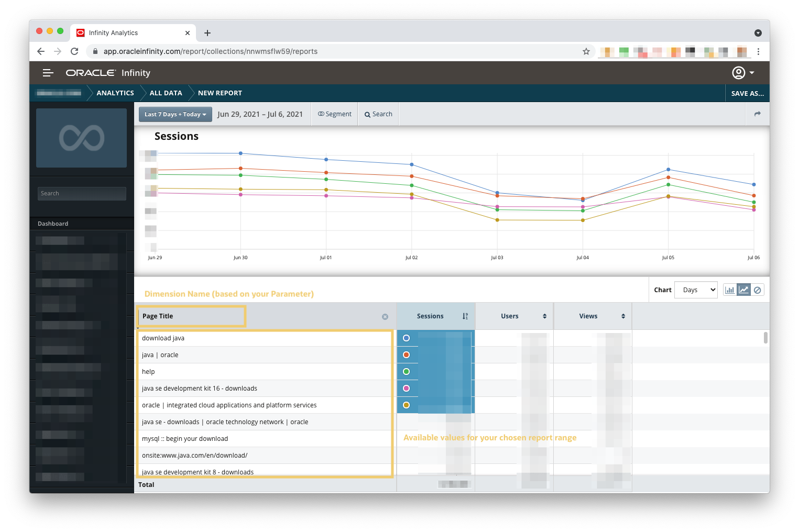Bookmark this page with star icon
The image size is (799, 532).
(x=586, y=51)
